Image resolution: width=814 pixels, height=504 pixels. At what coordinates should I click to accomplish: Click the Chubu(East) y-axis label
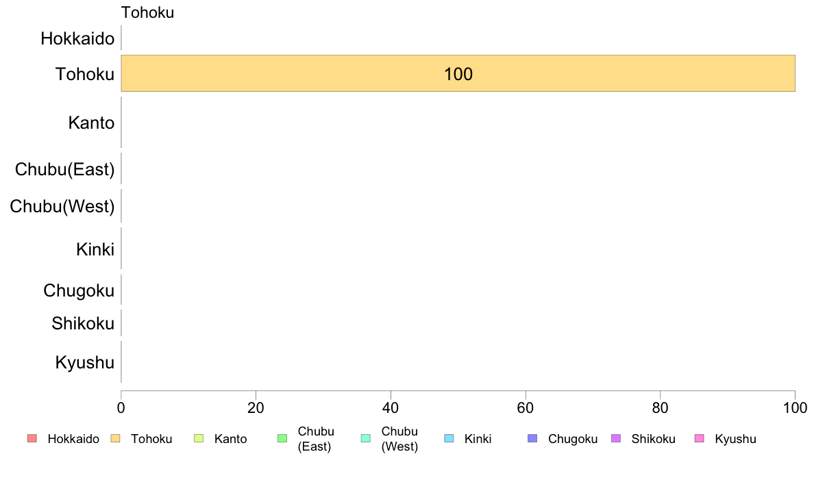65,169
